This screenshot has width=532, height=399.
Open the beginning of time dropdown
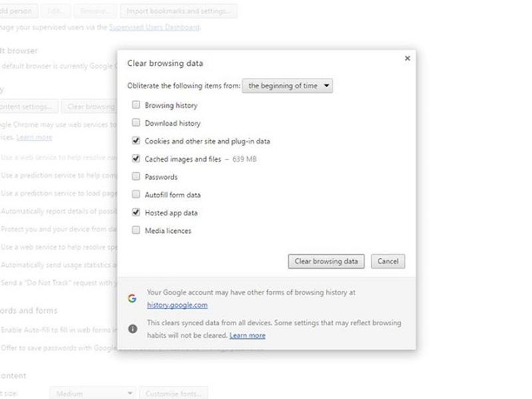pyautogui.click(x=287, y=86)
